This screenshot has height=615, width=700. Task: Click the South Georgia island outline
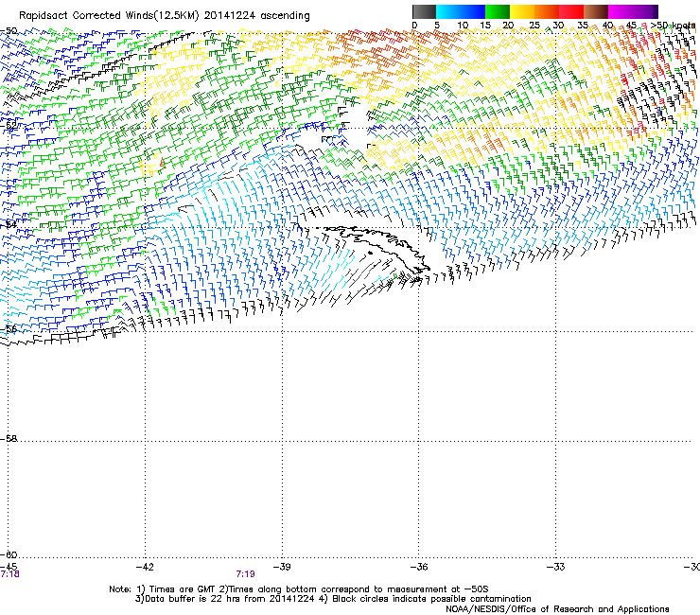(x=376, y=248)
